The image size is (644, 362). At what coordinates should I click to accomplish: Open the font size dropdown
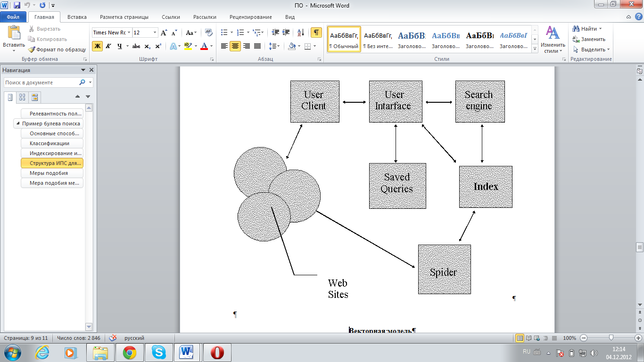(x=155, y=33)
